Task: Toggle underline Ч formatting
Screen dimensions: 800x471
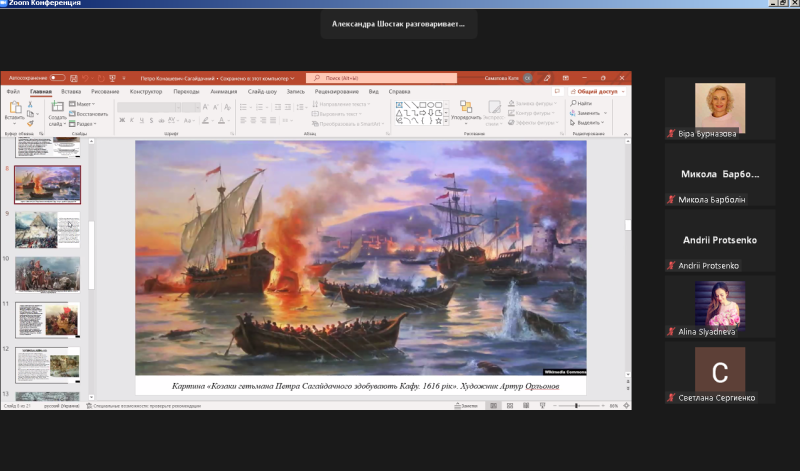Action: coord(141,120)
